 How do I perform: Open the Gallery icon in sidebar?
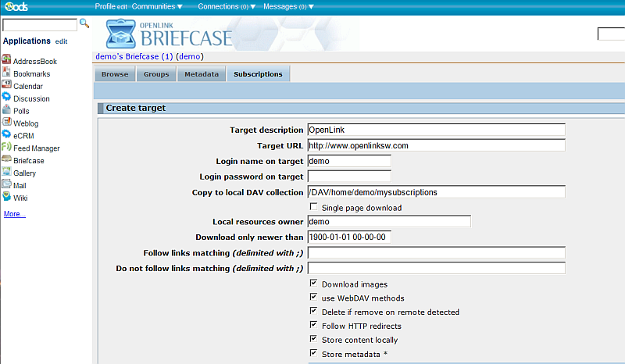(7, 173)
